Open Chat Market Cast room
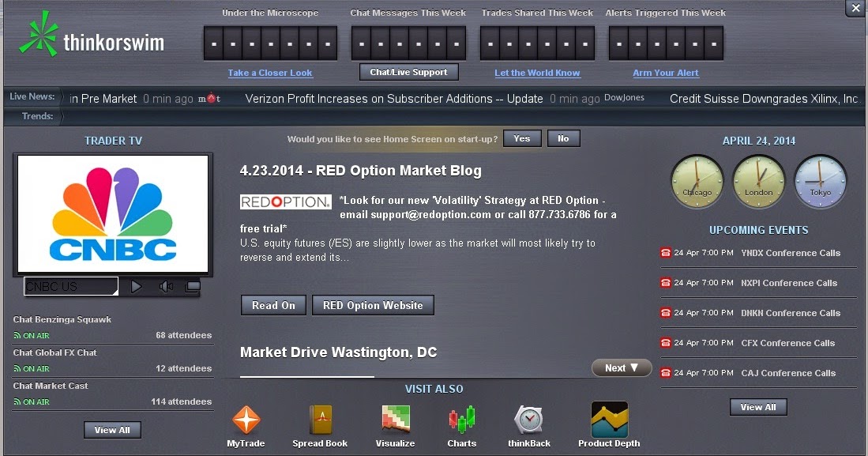The width and height of the screenshot is (868, 456). pyautogui.click(x=51, y=386)
